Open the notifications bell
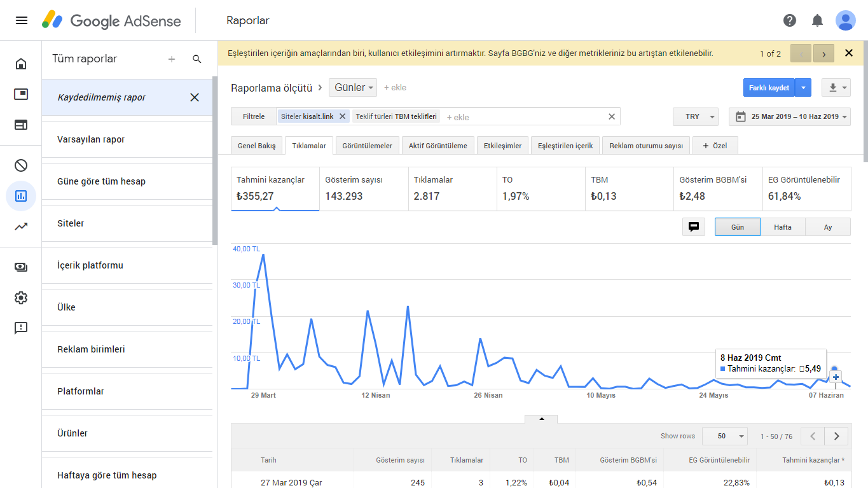 point(818,20)
